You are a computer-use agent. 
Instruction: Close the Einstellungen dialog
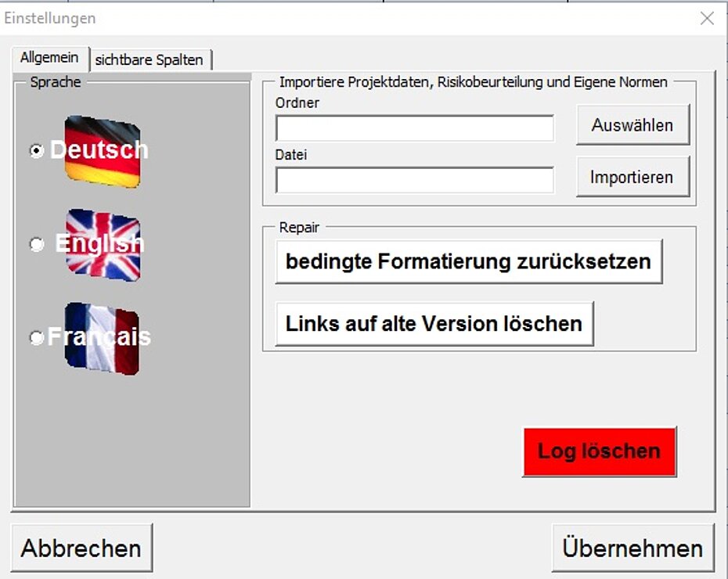(707, 17)
